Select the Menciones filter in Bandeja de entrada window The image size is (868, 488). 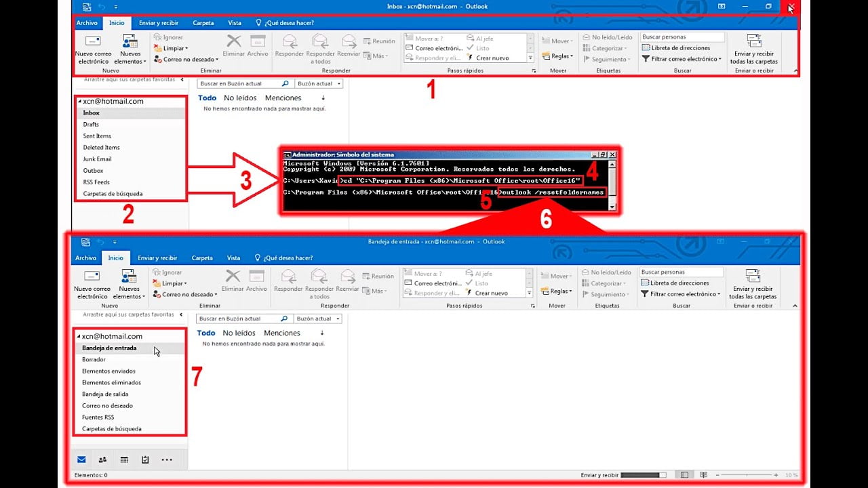coord(282,333)
